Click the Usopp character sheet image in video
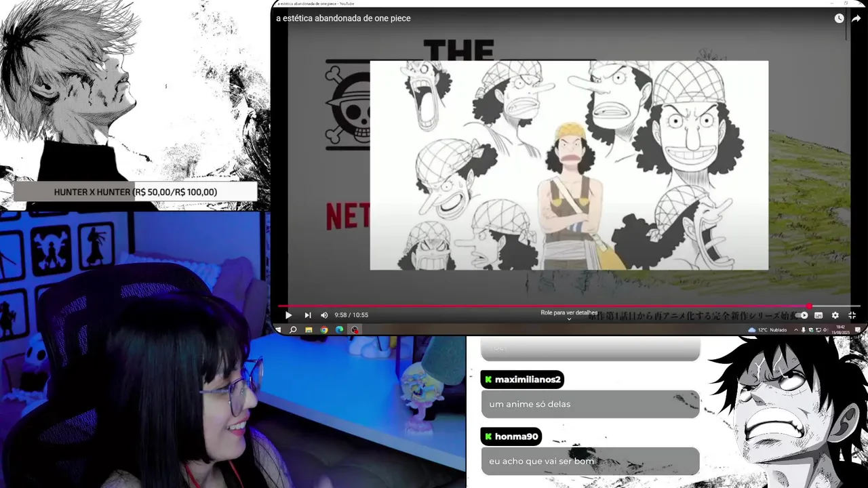The image size is (868, 488). point(569,165)
